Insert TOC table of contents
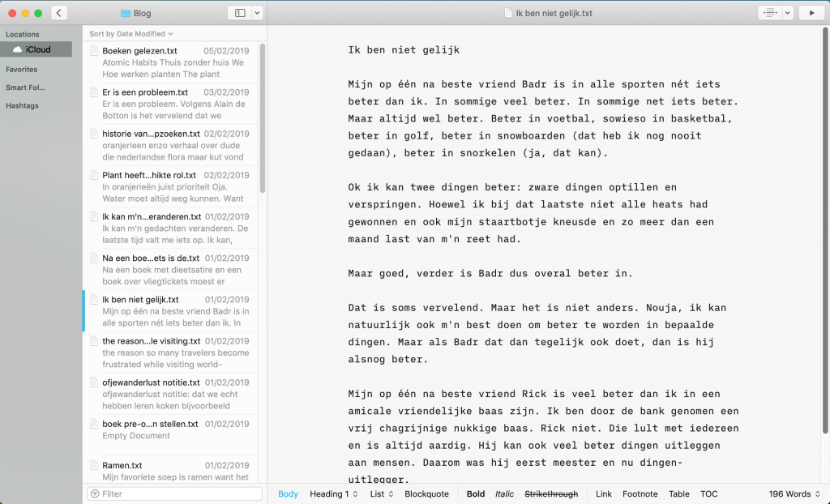Image resolution: width=830 pixels, height=504 pixels. pyautogui.click(x=708, y=493)
